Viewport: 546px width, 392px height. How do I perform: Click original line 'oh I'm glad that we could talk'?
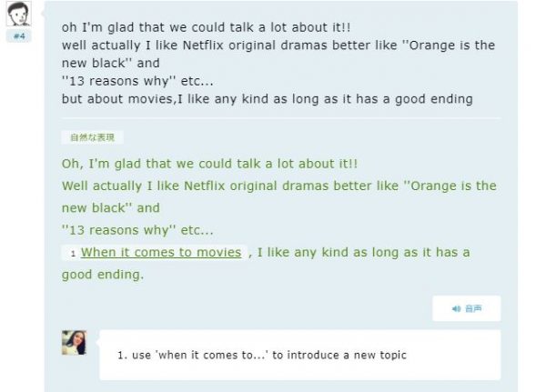pos(207,27)
